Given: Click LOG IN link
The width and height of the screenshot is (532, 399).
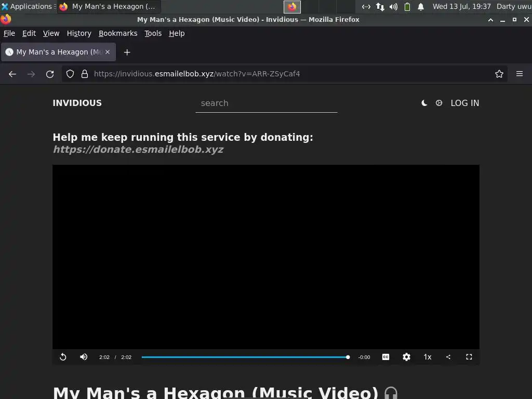Looking at the screenshot, I should point(465,103).
